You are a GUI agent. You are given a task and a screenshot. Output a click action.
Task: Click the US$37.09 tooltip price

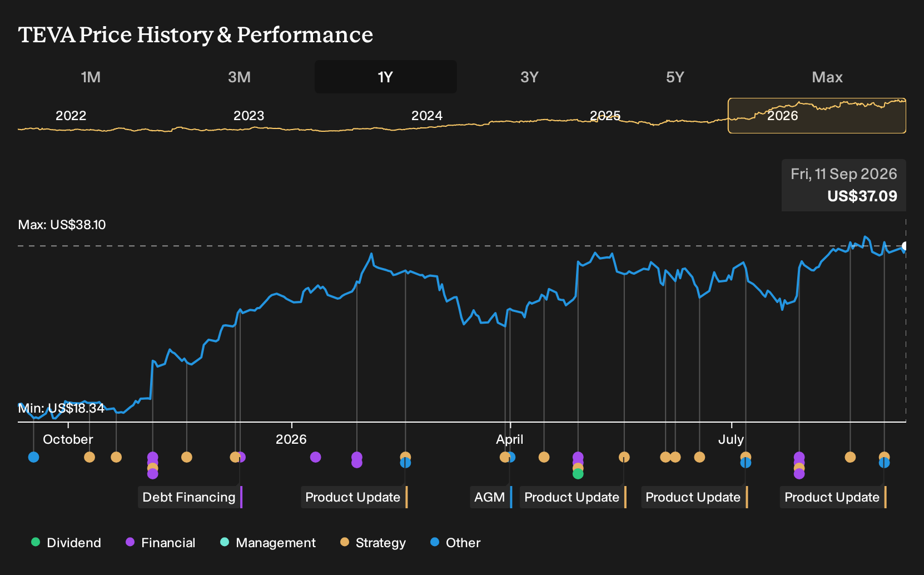pos(862,196)
